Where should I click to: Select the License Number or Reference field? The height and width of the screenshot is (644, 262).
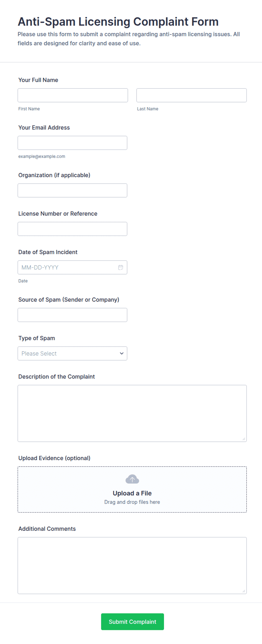pyautogui.click(x=72, y=229)
